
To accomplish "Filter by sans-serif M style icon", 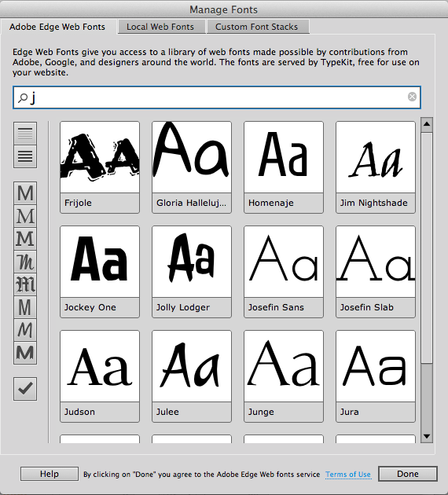I will click(25, 192).
